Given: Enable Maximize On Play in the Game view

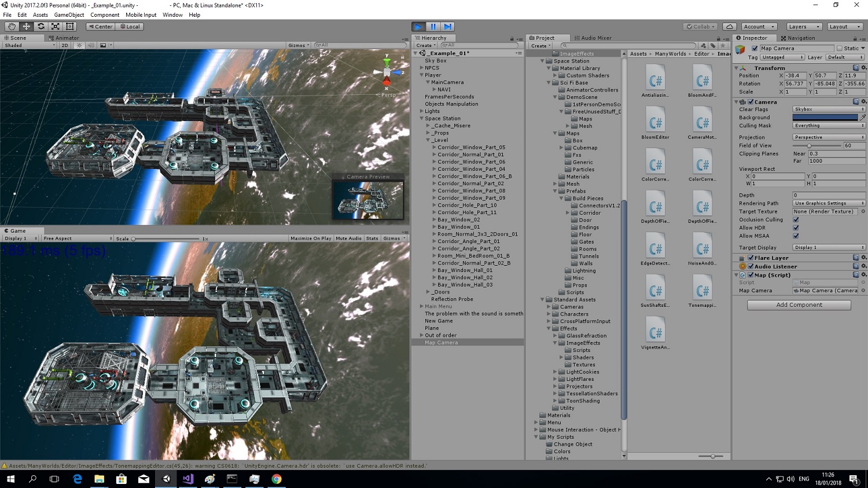Looking at the screenshot, I should point(310,238).
